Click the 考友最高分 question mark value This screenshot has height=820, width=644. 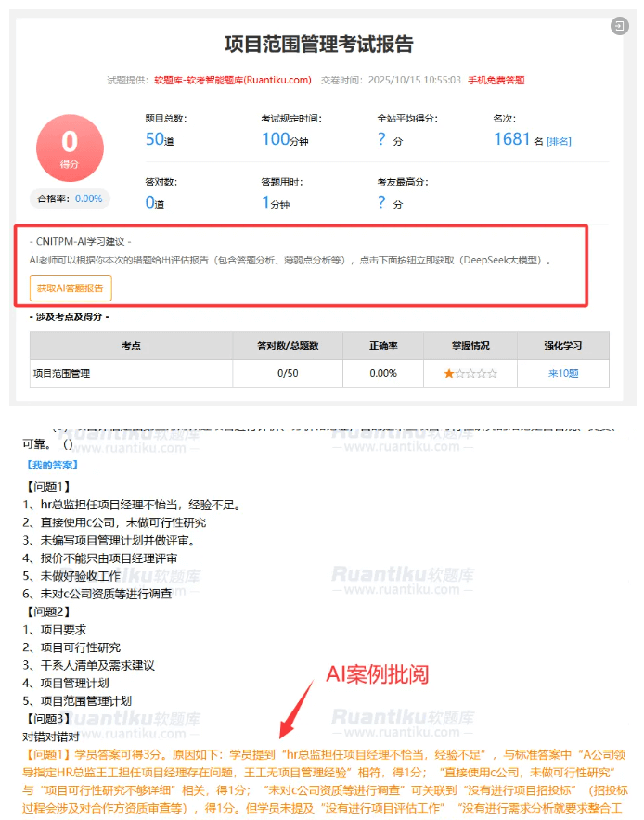click(x=381, y=202)
